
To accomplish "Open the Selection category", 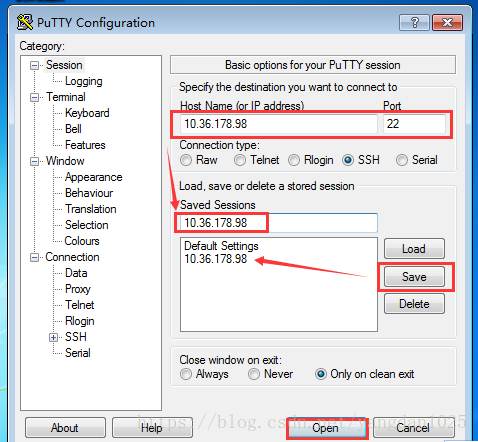I will tap(87, 225).
